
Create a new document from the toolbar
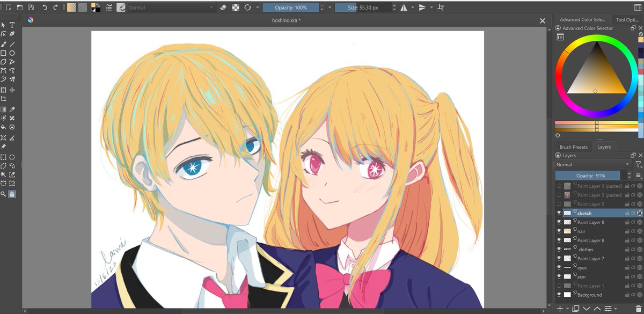(x=8, y=8)
